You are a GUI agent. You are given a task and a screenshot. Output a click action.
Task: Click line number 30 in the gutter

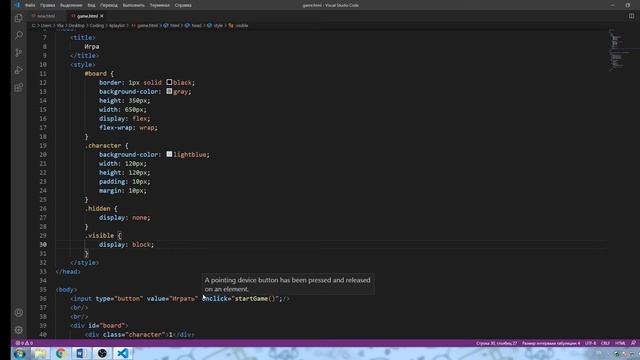click(43, 244)
